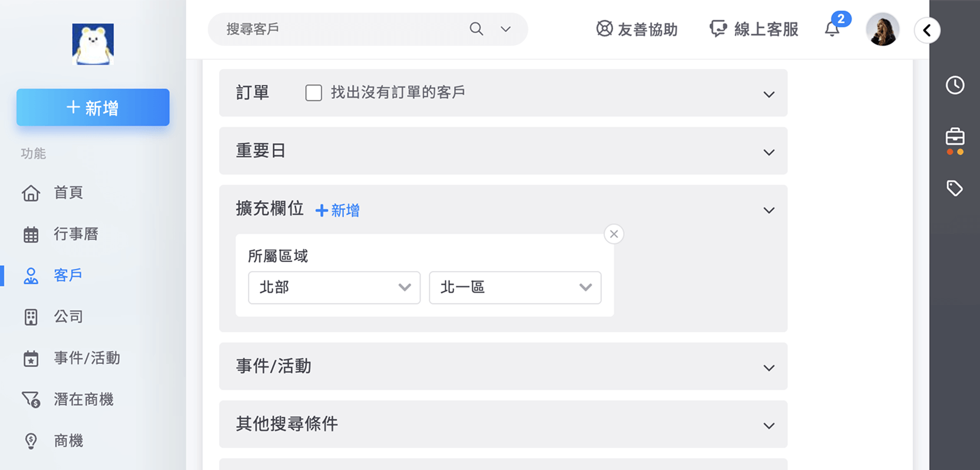Open the tag icon in right bar
The width and height of the screenshot is (980, 470).
point(955,188)
